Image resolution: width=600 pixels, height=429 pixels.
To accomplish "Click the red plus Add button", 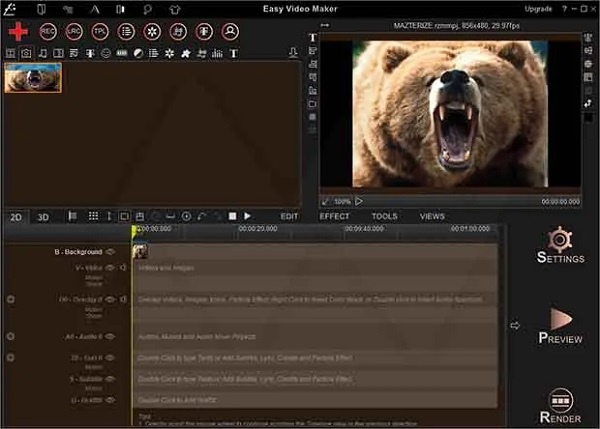I will (x=18, y=31).
